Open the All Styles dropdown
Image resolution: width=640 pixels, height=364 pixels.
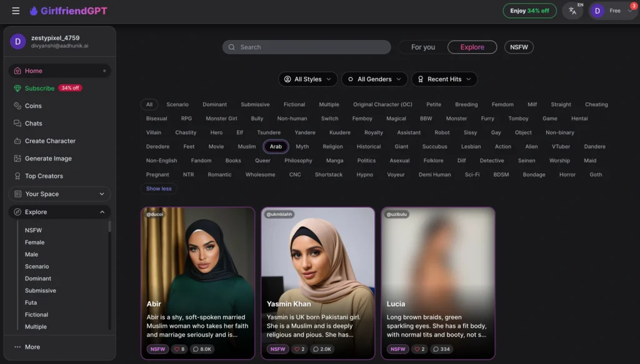[x=307, y=79]
